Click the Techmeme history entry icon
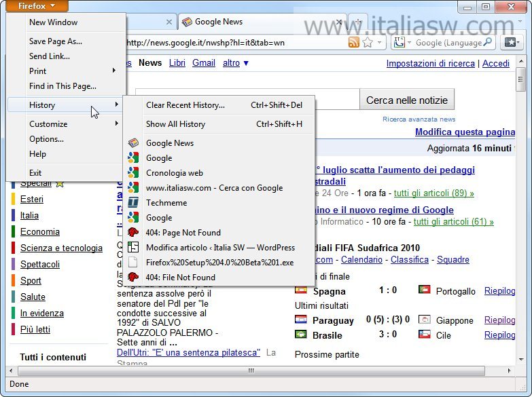This screenshot has width=532, height=397. point(133,202)
